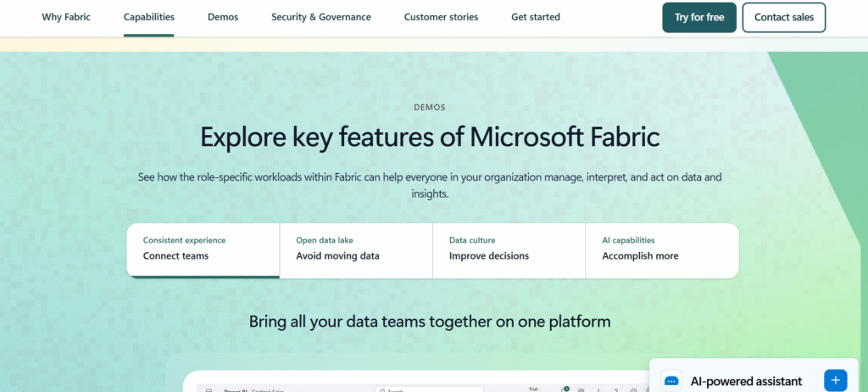Click the AI-powered assistant label

pyautogui.click(x=747, y=381)
